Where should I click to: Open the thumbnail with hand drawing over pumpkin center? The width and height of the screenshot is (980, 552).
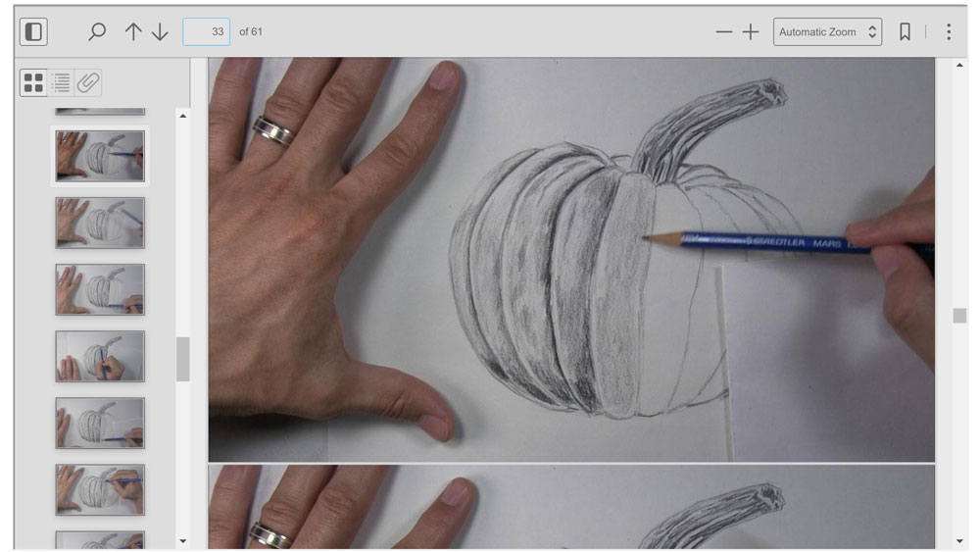coord(100,356)
